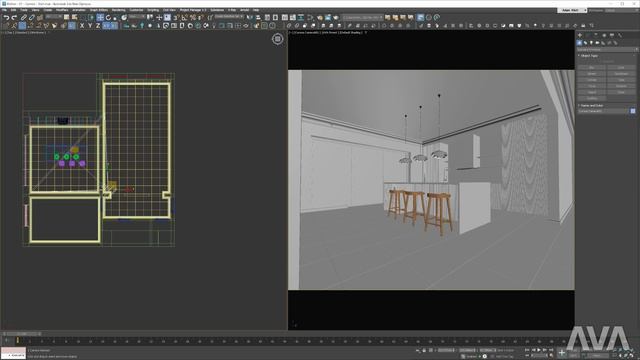This screenshot has width=640, height=360.
Task: Select the Lights category in Create panel
Action: (x=591, y=43)
